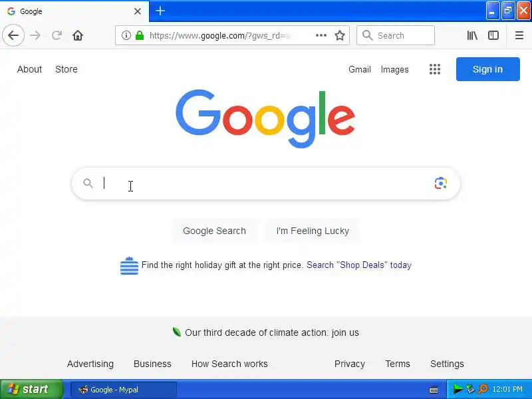Show site information icon in address bar
The width and height of the screenshot is (532, 399).
pos(126,35)
